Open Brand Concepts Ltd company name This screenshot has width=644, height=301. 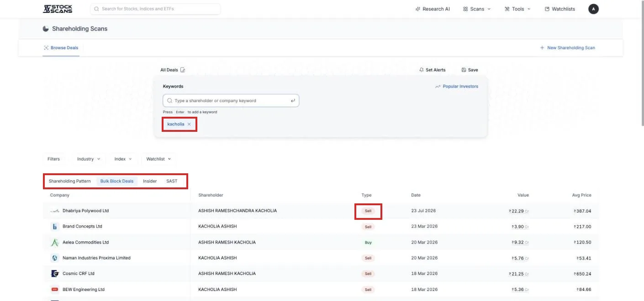click(82, 226)
